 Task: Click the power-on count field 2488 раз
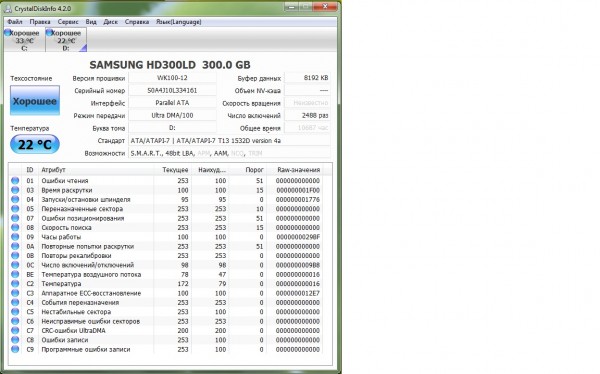308,115
